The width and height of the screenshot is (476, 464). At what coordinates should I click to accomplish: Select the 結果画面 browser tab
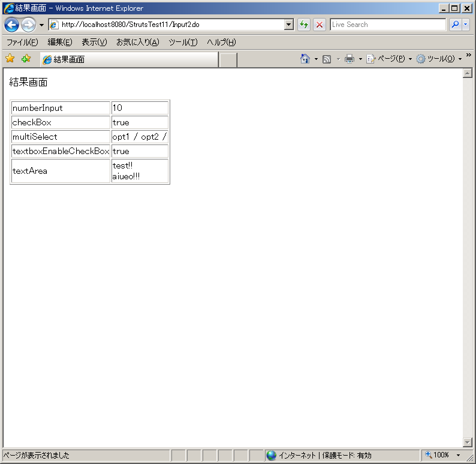pos(129,59)
